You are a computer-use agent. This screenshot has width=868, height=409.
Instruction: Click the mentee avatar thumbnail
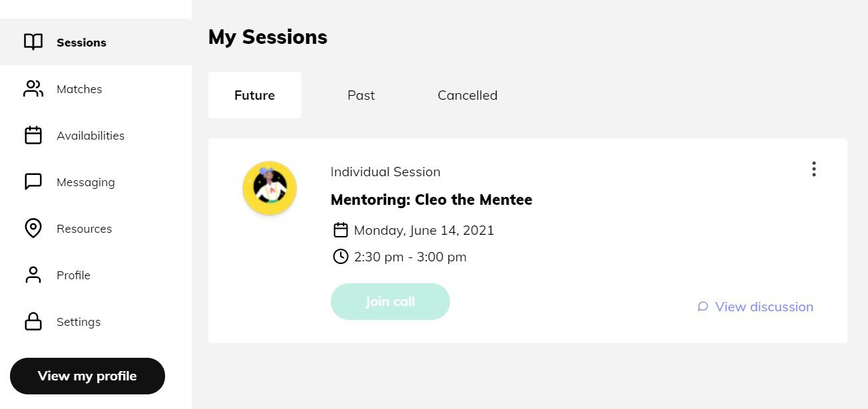pyautogui.click(x=270, y=188)
